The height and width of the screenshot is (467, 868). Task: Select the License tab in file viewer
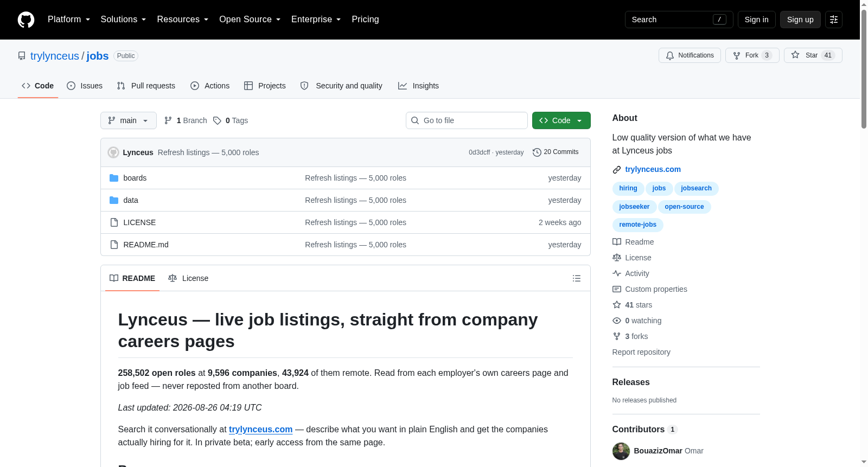click(188, 278)
